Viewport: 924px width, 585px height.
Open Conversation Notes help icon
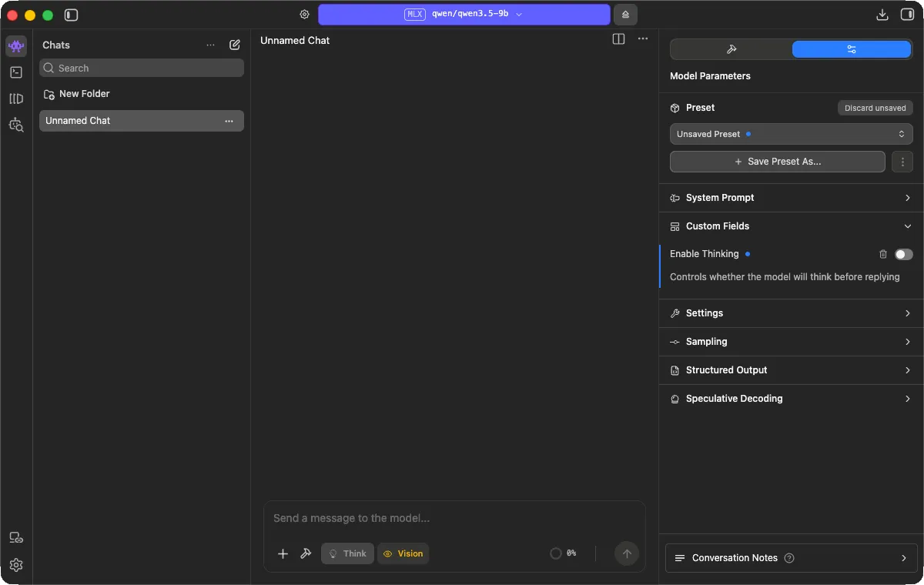[789, 558]
